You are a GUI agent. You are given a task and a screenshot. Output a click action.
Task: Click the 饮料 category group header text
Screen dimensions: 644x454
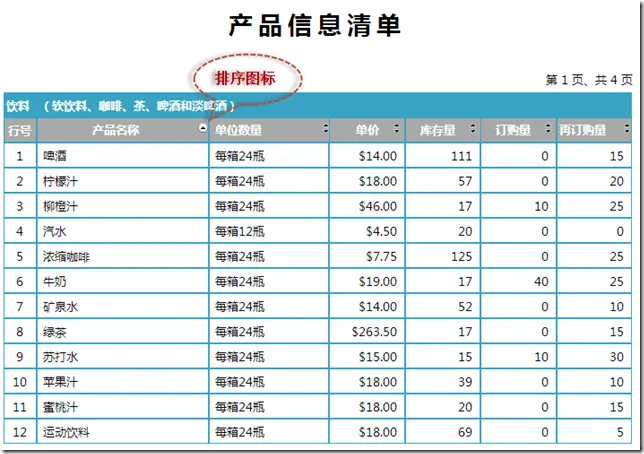[x=120, y=106]
